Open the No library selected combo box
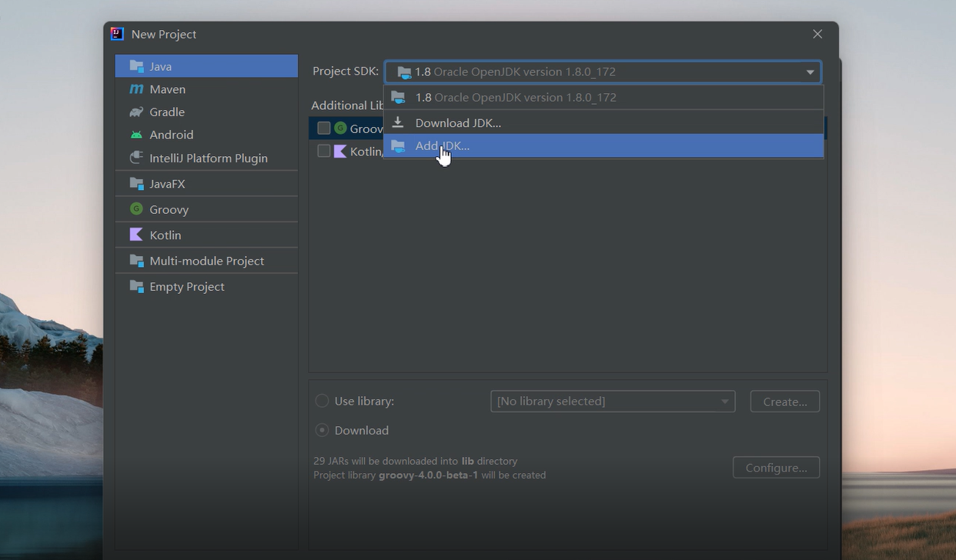Viewport: 956px width, 560px height. click(x=613, y=402)
